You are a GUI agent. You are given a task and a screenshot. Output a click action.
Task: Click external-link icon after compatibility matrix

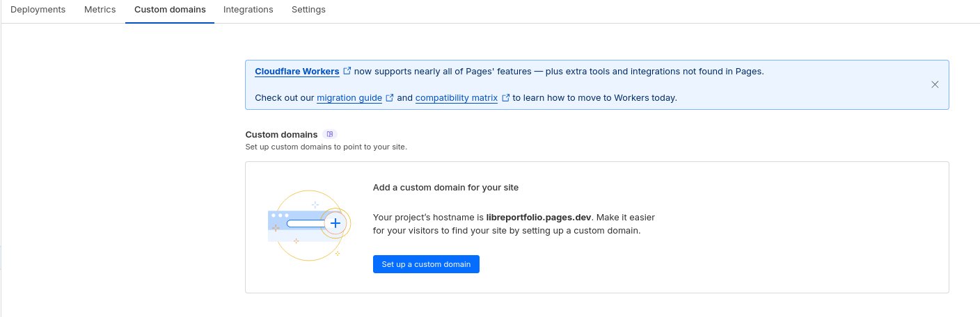505,97
